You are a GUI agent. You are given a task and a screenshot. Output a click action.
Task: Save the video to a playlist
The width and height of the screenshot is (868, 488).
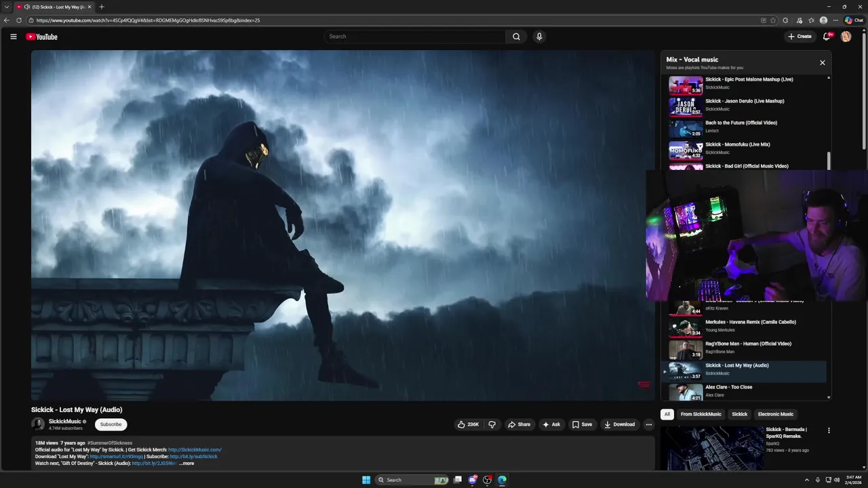[582, 424]
